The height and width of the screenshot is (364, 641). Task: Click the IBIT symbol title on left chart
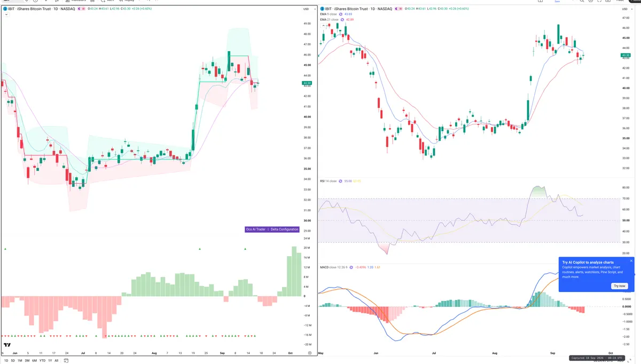coord(42,9)
